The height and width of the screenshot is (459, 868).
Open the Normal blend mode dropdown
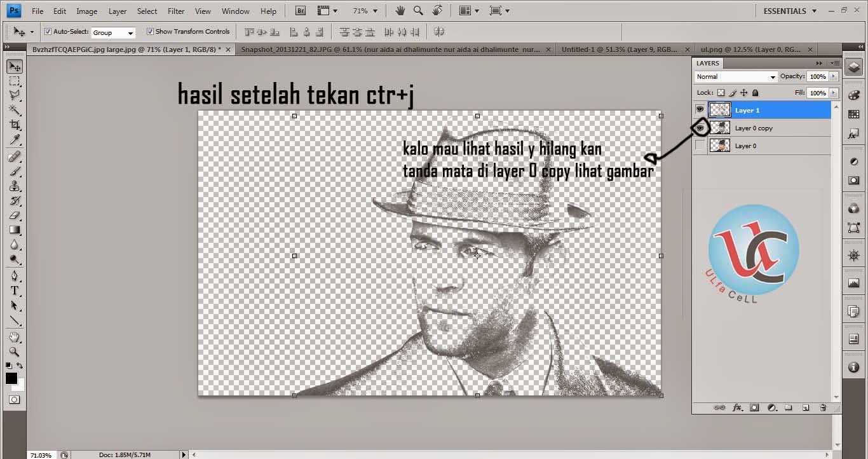click(736, 76)
